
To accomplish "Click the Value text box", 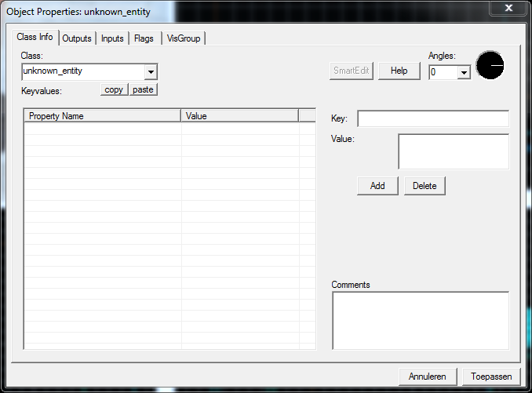I will pos(454,151).
